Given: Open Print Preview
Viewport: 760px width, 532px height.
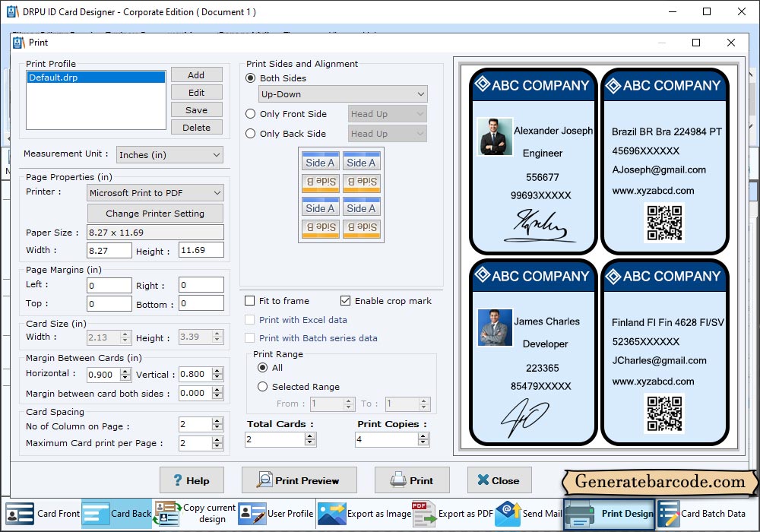Looking at the screenshot, I should click(x=299, y=480).
